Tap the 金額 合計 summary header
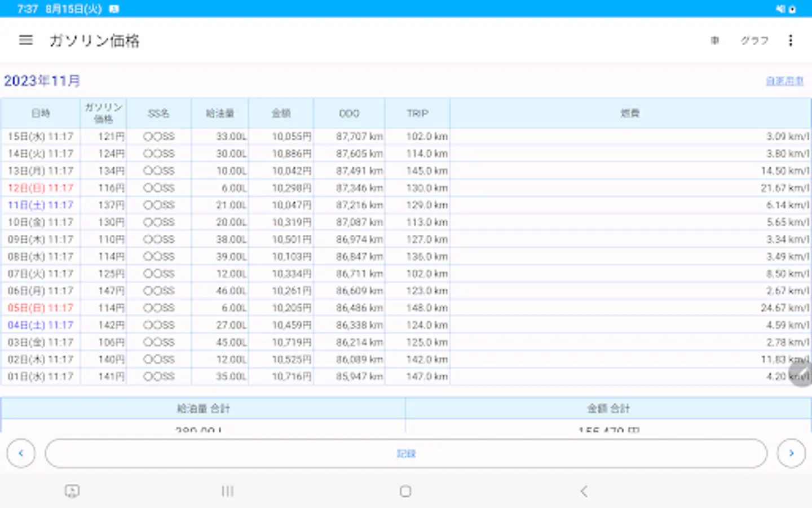Viewport: 812px width, 508px height. (608, 408)
